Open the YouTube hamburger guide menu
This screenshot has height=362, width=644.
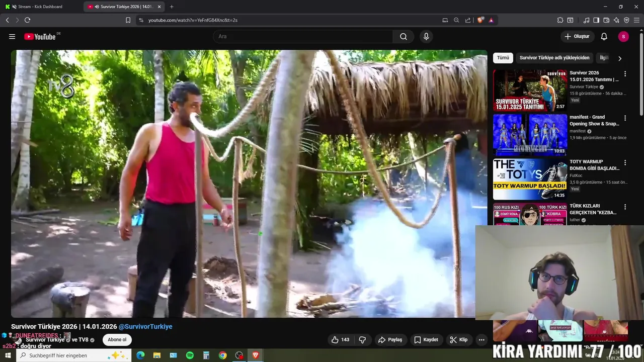click(12, 36)
